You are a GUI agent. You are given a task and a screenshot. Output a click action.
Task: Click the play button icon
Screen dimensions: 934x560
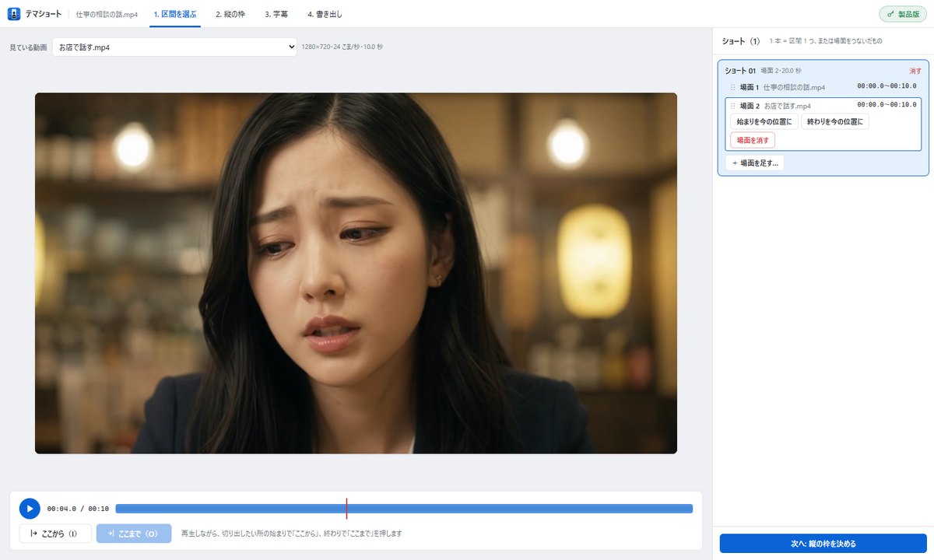tap(30, 509)
